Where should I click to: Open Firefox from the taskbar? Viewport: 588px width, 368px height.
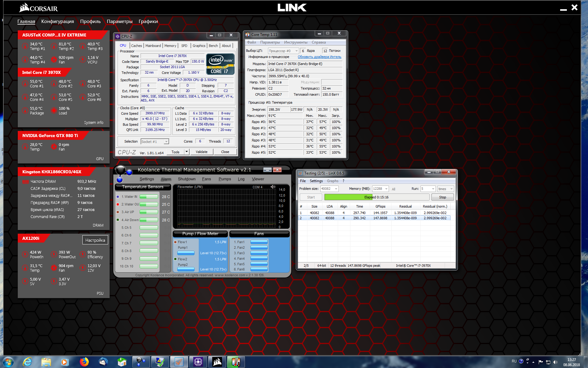pyautogui.click(x=84, y=362)
